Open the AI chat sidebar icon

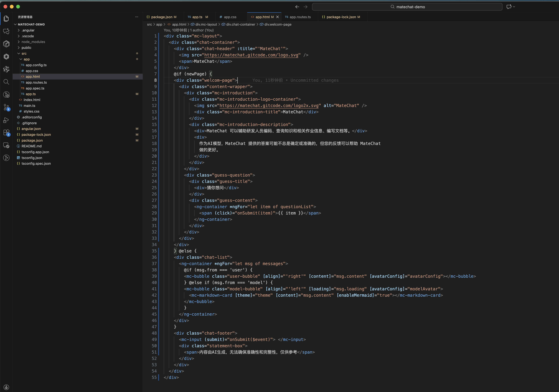pos(6,31)
